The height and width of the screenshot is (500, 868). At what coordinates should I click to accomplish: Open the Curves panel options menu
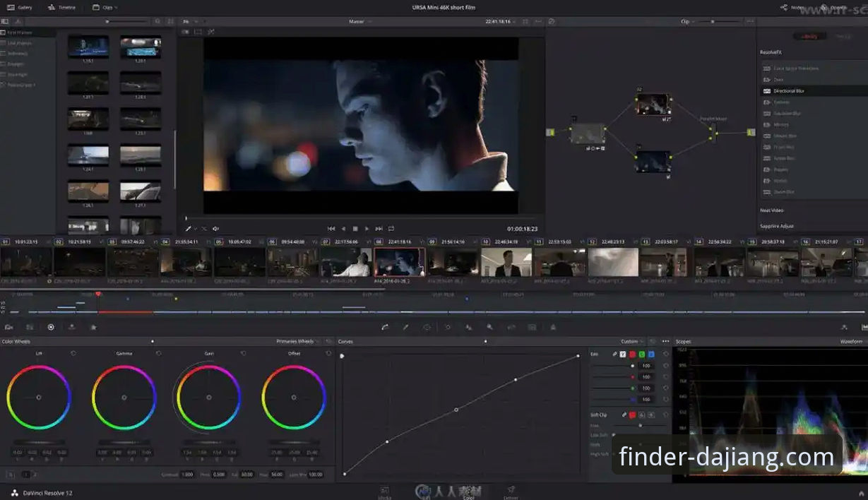(x=665, y=341)
